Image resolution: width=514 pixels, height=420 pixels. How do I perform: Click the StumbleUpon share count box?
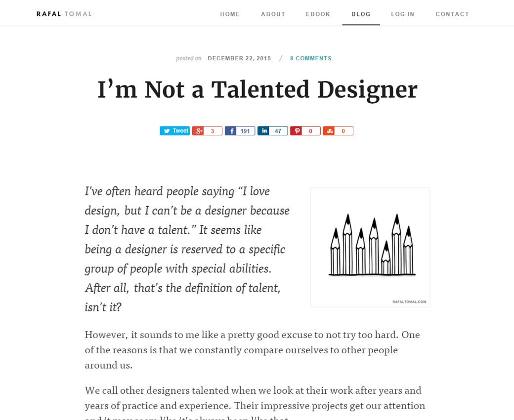click(343, 131)
